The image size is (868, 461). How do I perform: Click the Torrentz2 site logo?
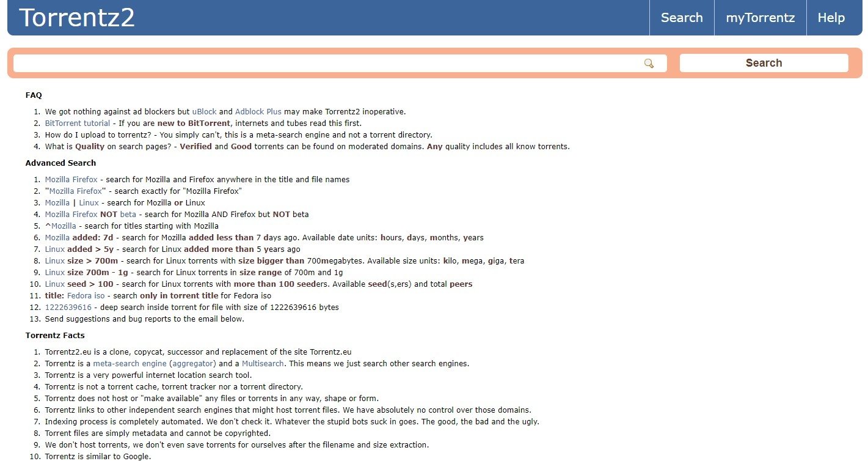click(77, 17)
